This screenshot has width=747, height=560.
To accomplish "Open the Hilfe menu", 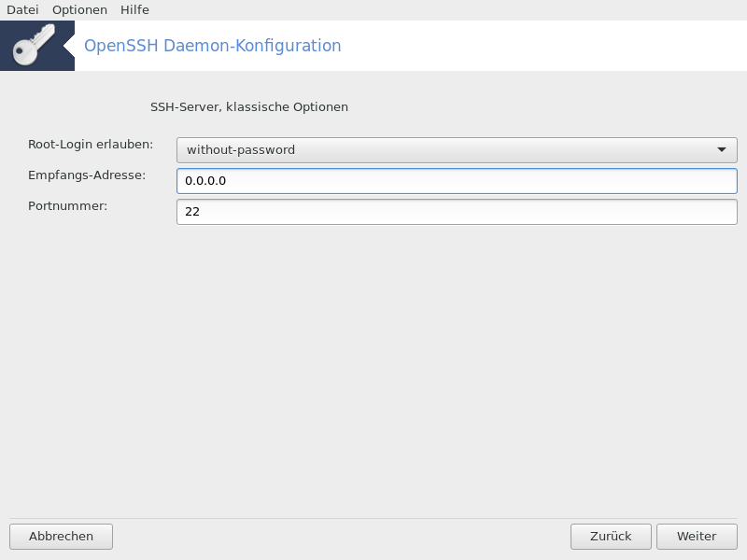I will 134,10.
